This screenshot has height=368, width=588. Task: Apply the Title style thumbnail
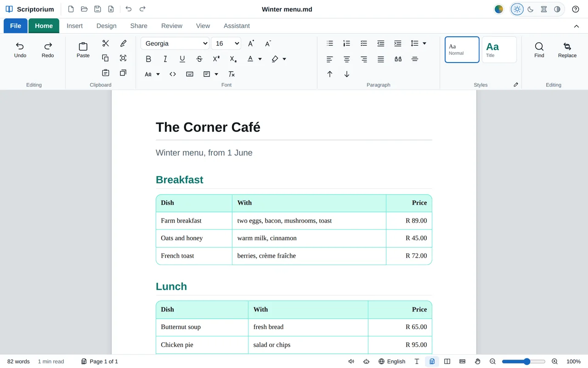coord(499,50)
